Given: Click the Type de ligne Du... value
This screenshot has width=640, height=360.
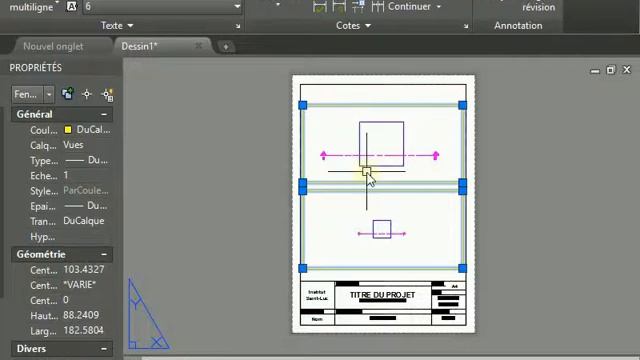Looking at the screenshot, I should 87,160.
